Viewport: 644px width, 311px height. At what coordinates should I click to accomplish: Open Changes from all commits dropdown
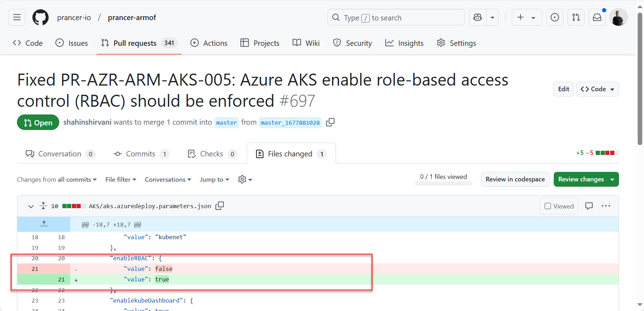coord(57,180)
